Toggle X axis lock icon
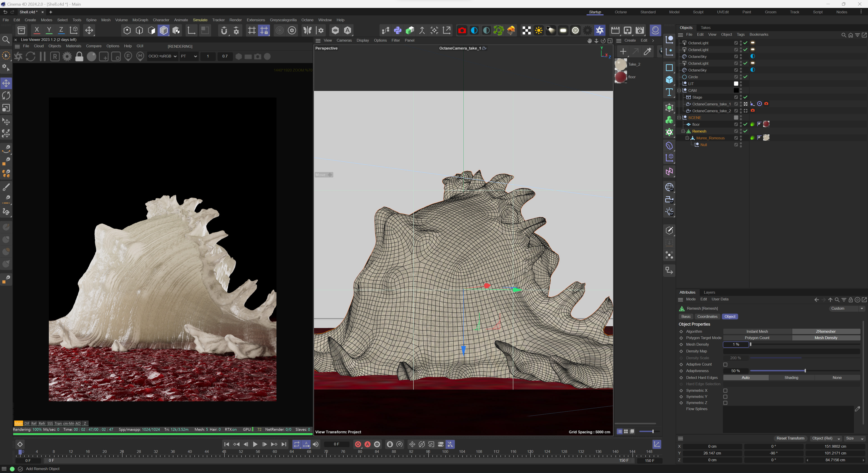 click(x=37, y=30)
